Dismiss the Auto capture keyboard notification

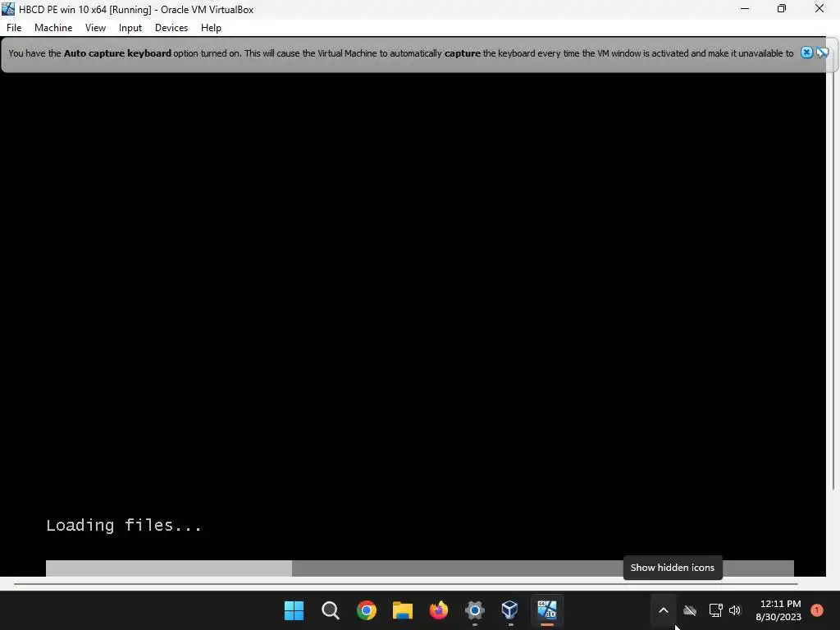(x=806, y=52)
